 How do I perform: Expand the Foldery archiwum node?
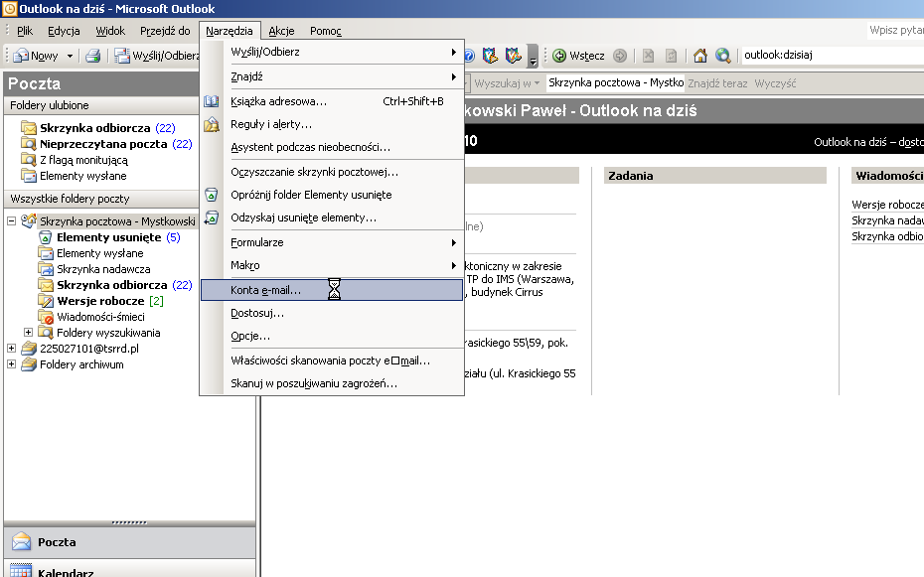tap(11, 364)
